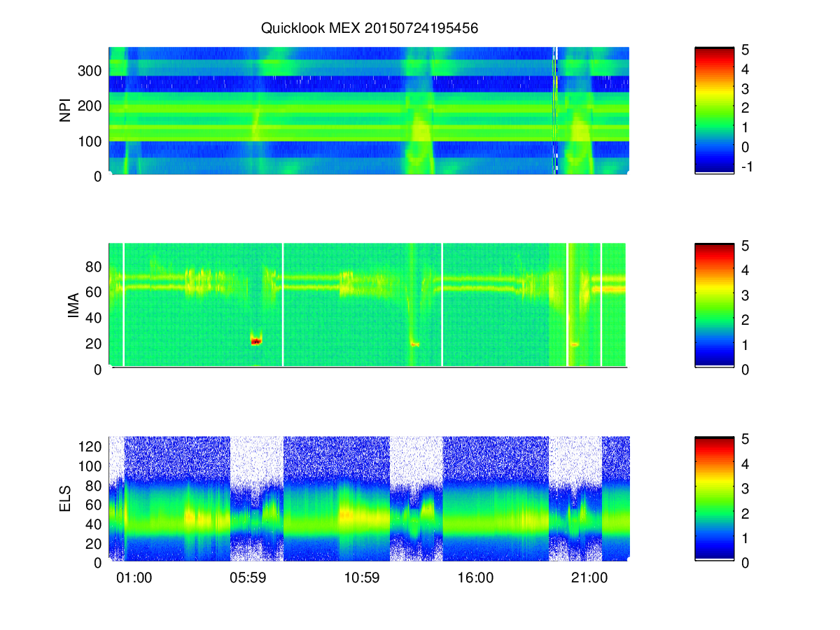Select the 40 tick on the IMA axis
This screenshot has width=840, height=630.
coord(95,318)
